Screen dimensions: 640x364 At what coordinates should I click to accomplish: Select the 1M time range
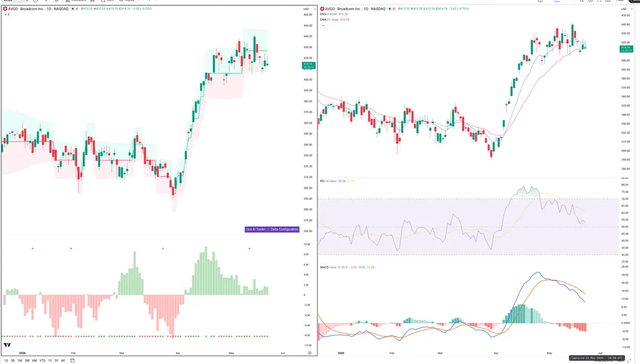tap(20, 361)
